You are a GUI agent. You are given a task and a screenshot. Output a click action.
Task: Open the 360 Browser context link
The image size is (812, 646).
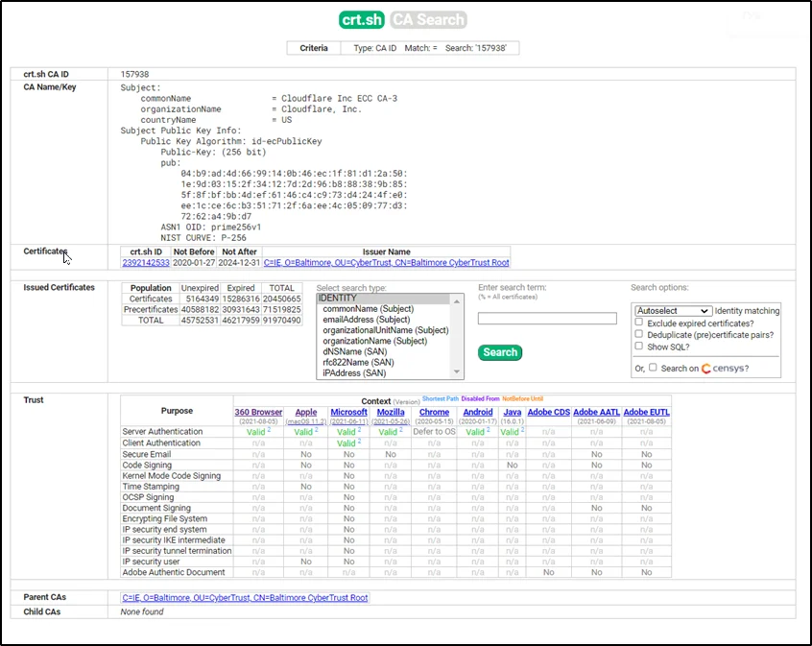[x=258, y=412]
